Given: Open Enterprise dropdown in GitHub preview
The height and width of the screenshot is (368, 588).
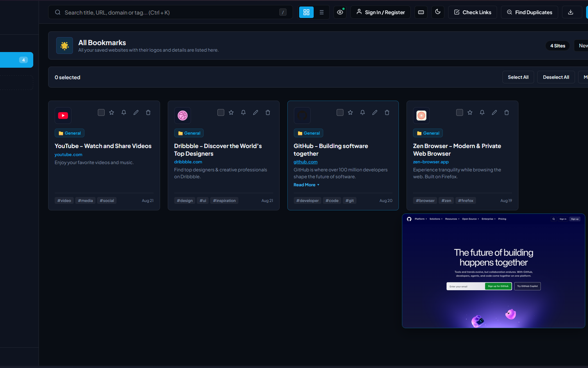Looking at the screenshot, I should tap(489, 219).
